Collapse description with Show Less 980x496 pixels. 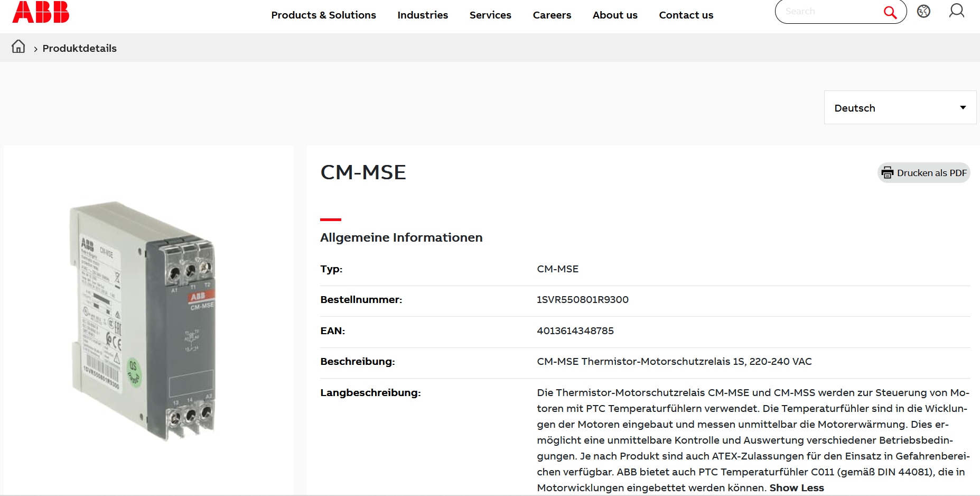(x=797, y=488)
